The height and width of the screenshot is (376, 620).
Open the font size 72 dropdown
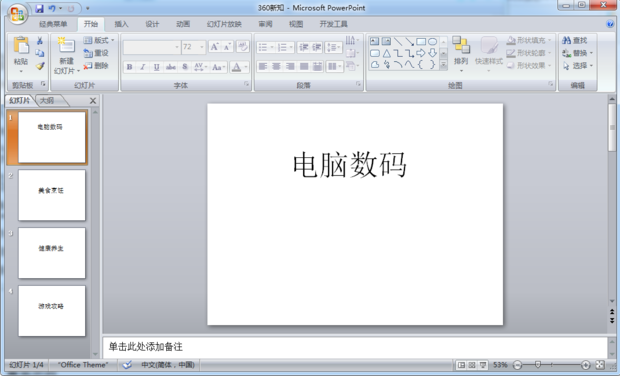pyautogui.click(x=202, y=47)
